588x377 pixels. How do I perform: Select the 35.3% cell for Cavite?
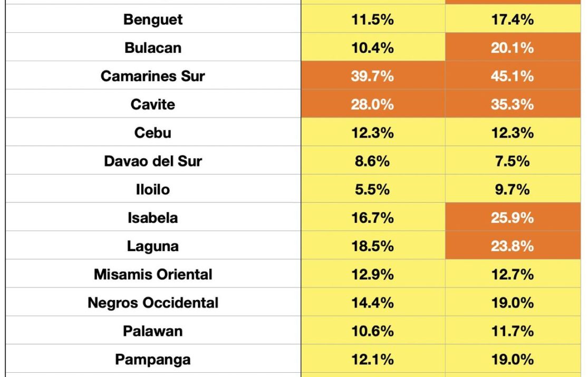[512, 104]
